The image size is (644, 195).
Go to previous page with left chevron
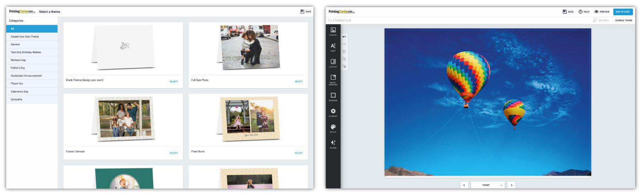(x=464, y=185)
